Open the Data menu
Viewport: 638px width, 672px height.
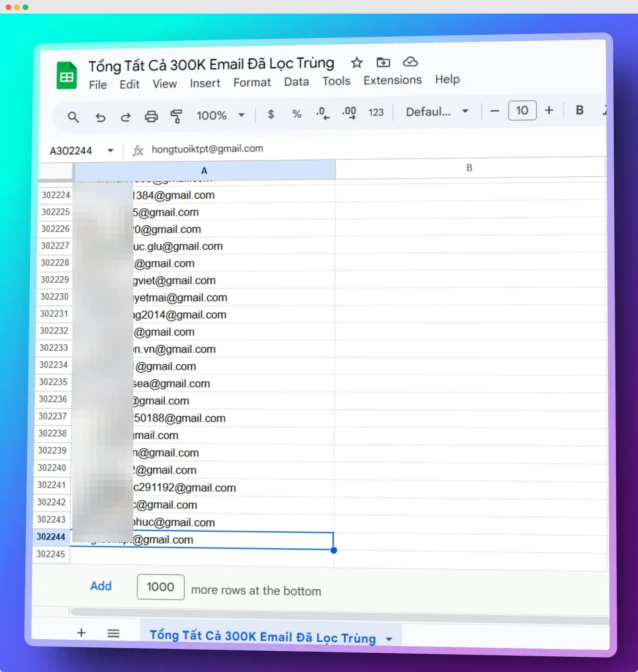(296, 82)
